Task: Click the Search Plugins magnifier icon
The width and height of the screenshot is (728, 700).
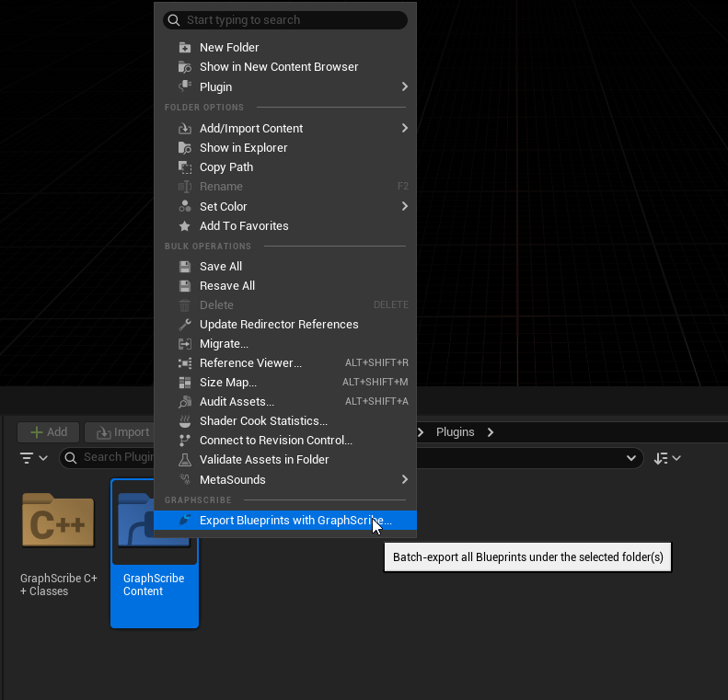Action: pyautogui.click(x=71, y=458)
